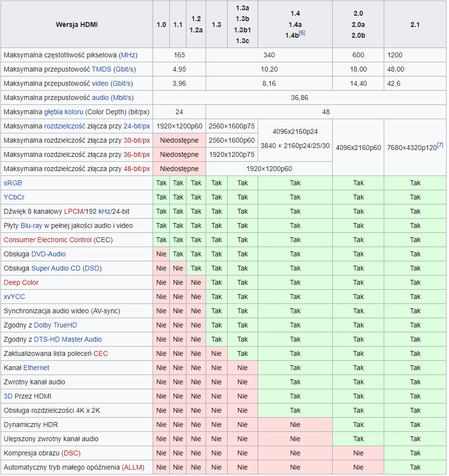This screenshot has height=476, width=449.
Task: Open the red 36-bit/px link
Action: click(137, 155)
